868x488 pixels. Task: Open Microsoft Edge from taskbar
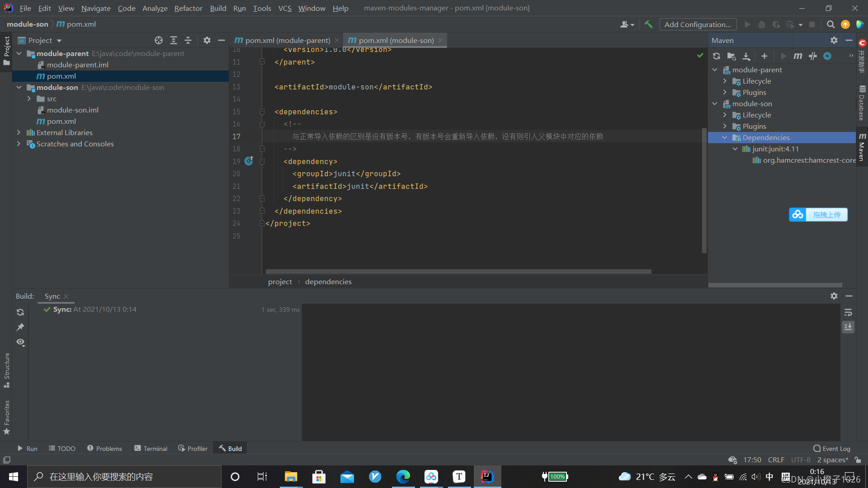403,477
